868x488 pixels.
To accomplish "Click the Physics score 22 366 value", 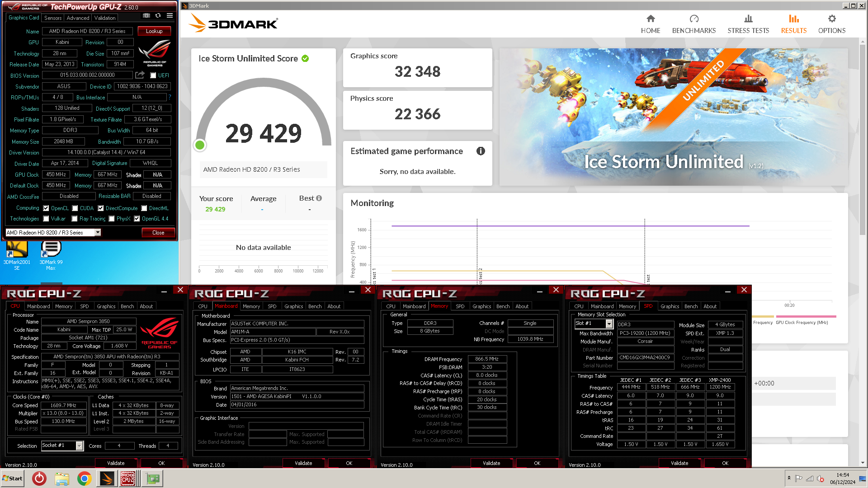I will pos(417,114).
